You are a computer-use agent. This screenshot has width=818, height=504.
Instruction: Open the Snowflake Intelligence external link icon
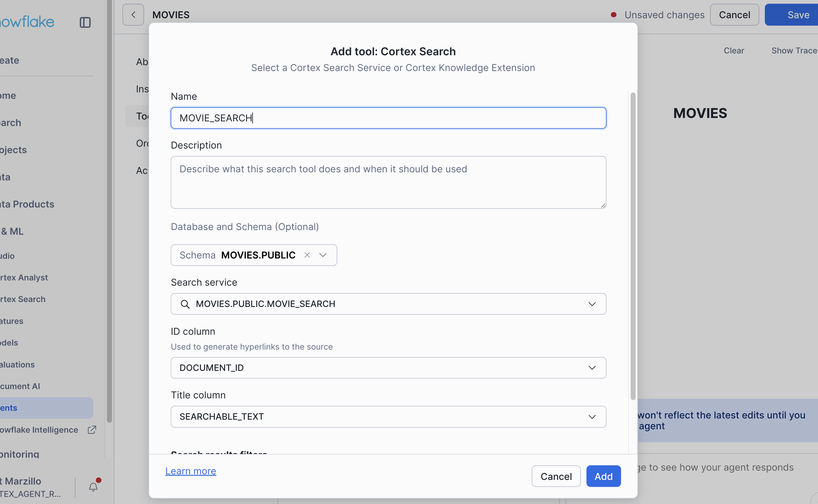(x=92, y=430)
